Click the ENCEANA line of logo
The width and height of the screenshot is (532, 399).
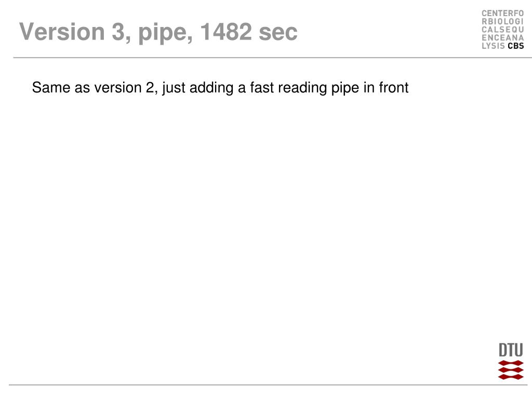pyautogui.click(x=503, y=37)
